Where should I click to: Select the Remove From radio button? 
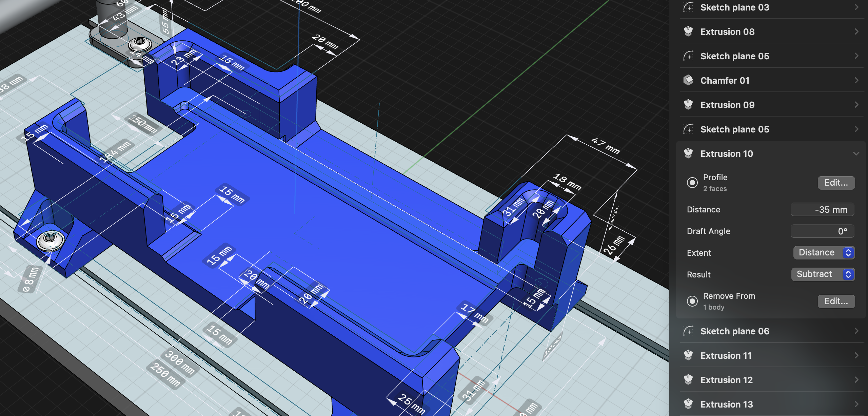693,301
